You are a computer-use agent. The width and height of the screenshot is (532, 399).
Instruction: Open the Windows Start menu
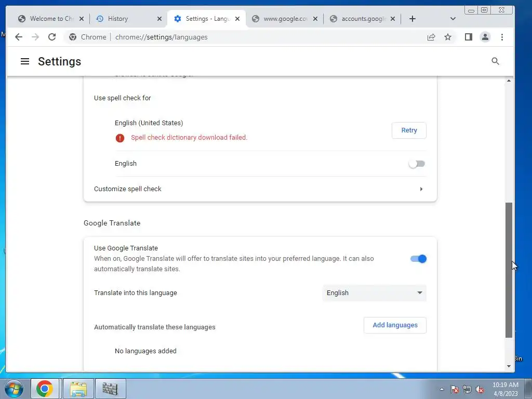(14, 389)
